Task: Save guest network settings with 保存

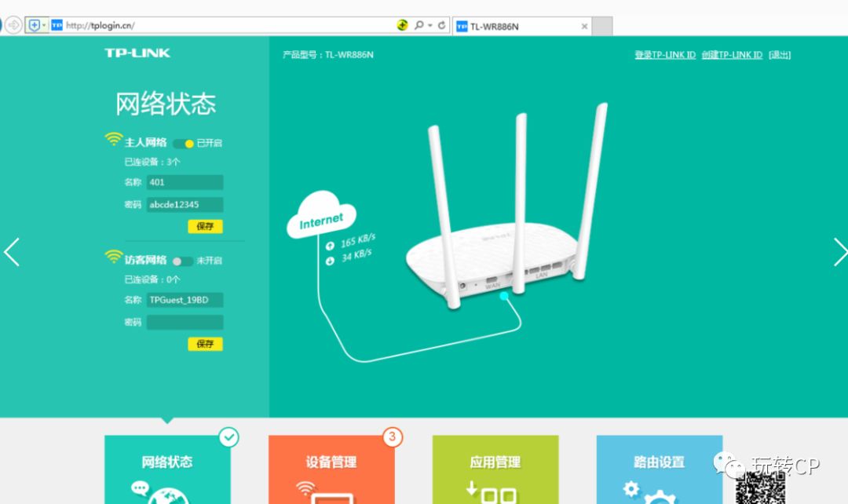Action: 206,344
